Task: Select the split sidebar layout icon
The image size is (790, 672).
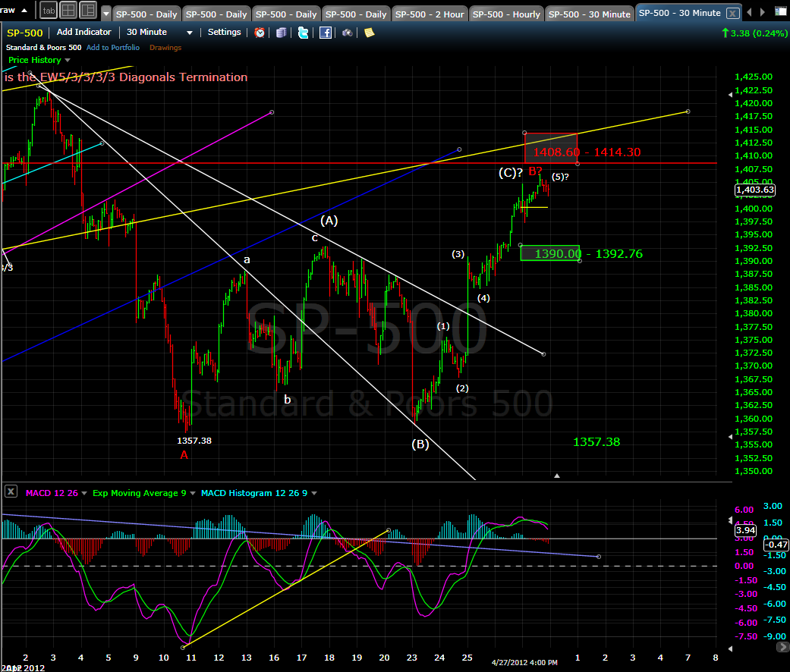Action: pyautogui.click(x=88, y=10)
